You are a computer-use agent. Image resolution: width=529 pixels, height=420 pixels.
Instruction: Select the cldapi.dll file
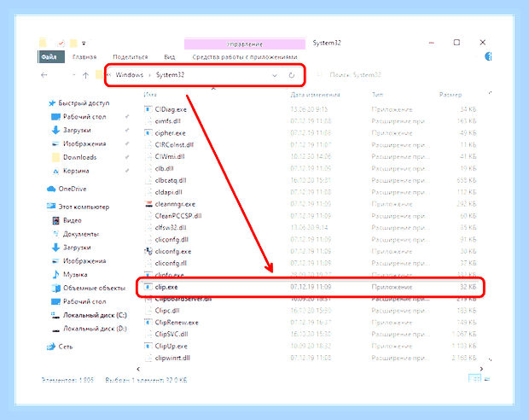tap(168, 192)
